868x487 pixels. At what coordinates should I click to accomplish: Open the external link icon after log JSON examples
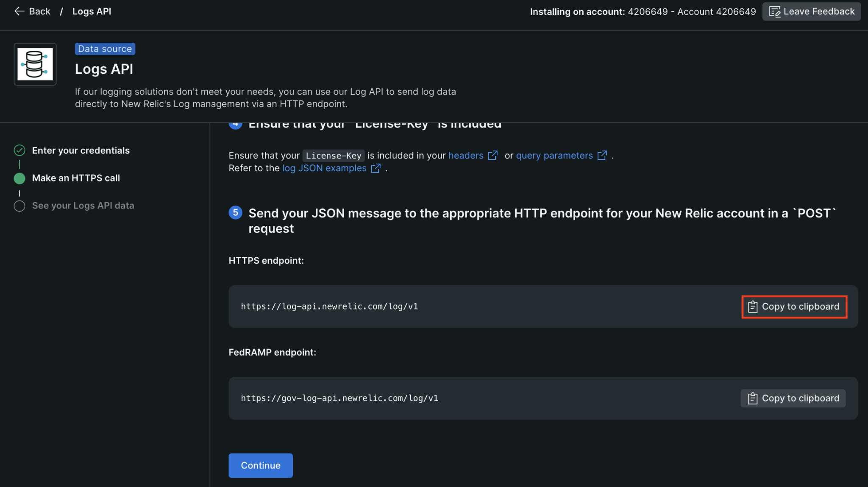click(x=376, y=168)
